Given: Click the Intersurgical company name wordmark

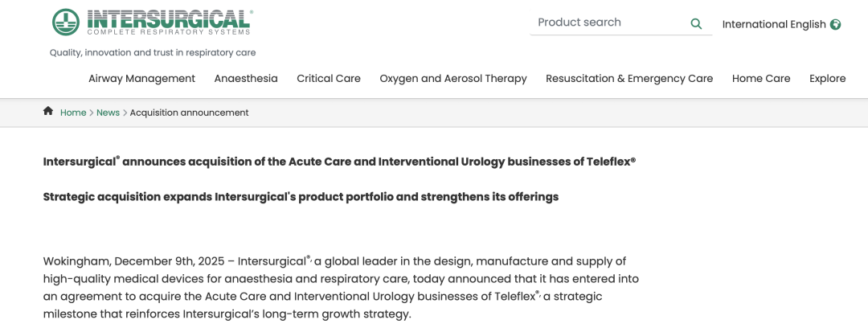Looking at the screenshot, I should (168, 18).
